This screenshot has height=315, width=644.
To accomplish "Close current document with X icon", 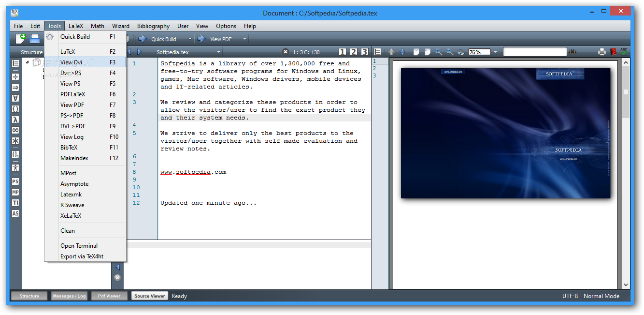I will 286,52.
